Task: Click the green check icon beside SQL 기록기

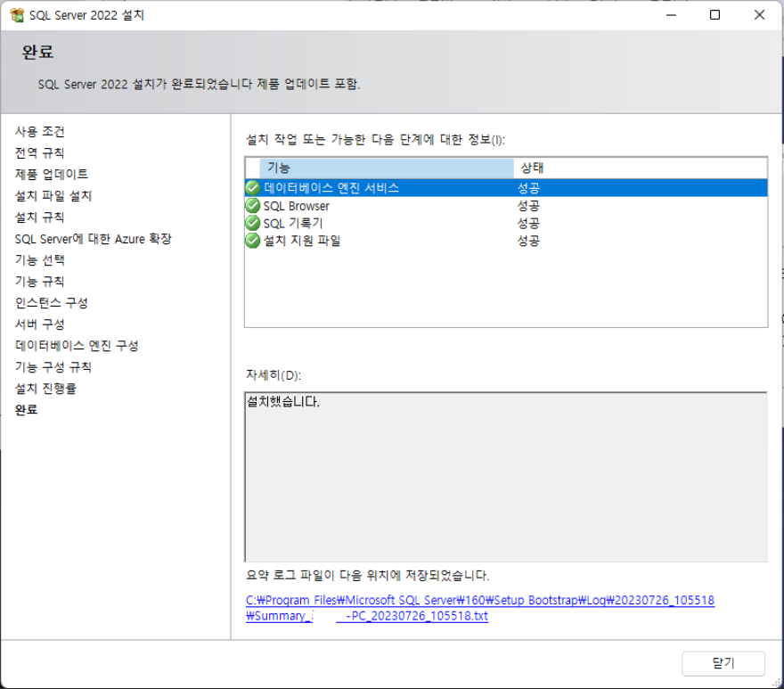Action: point(252,223)
